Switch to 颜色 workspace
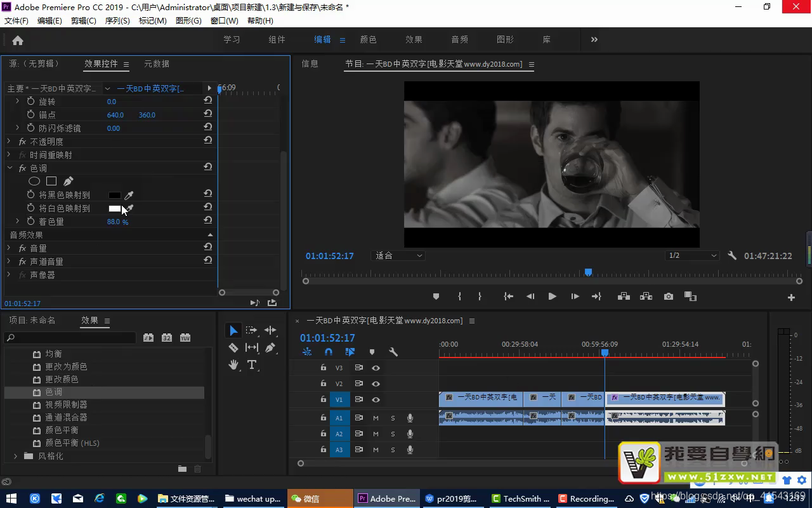The height and width of the screenshot is (508, 812). 369,39
